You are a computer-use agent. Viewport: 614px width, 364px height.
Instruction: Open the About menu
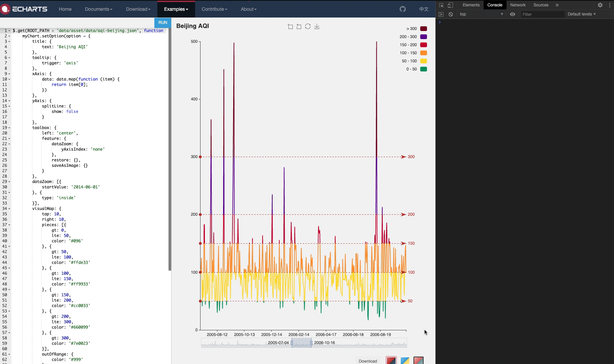[x=249, y=9]
